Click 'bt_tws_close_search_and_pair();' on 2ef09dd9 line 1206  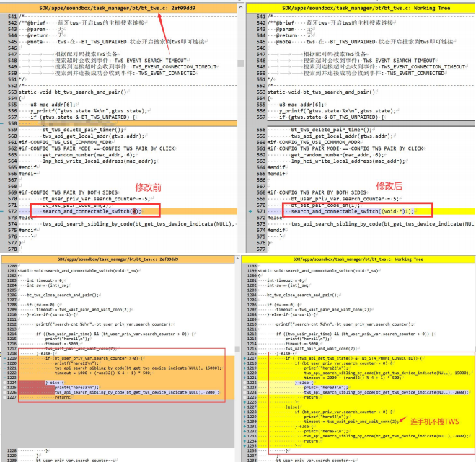[63, 295]
